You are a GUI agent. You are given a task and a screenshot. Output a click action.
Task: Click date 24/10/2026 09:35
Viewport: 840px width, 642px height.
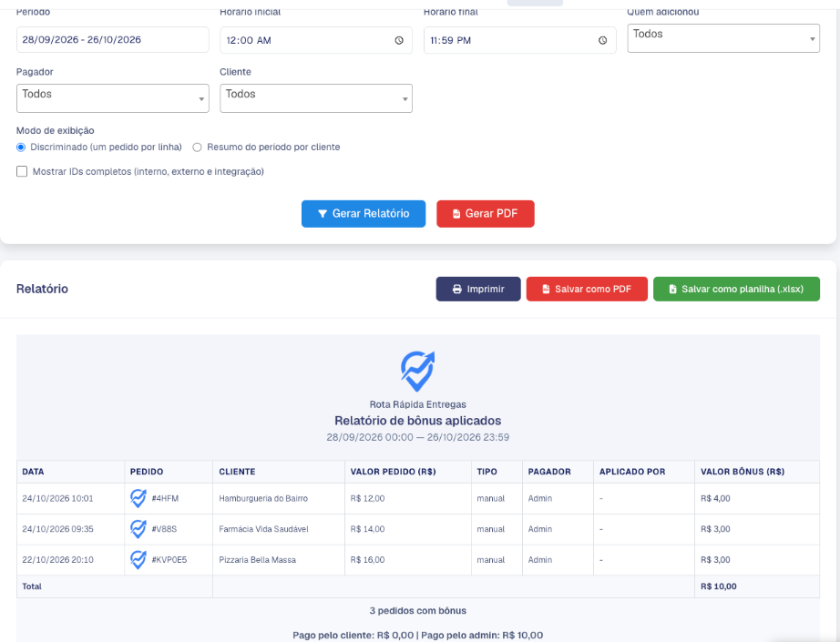pos(58,529)
